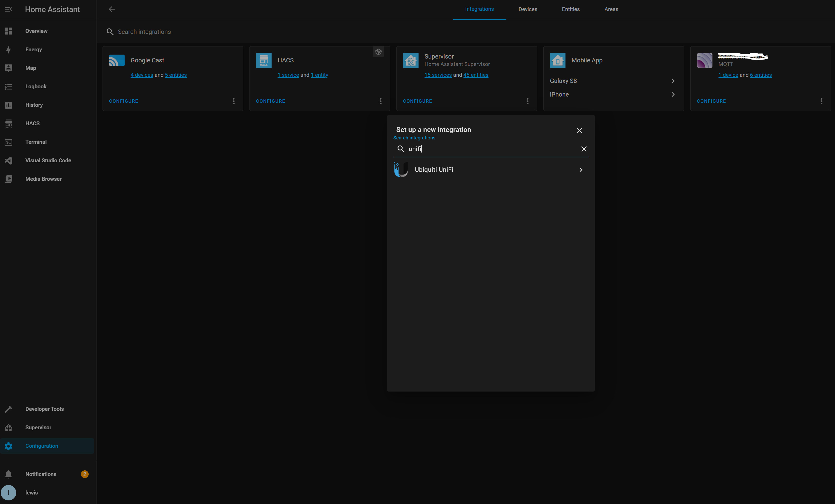Open the Energy lightning icon
This screenshot has height=504, width=835.
8,50
